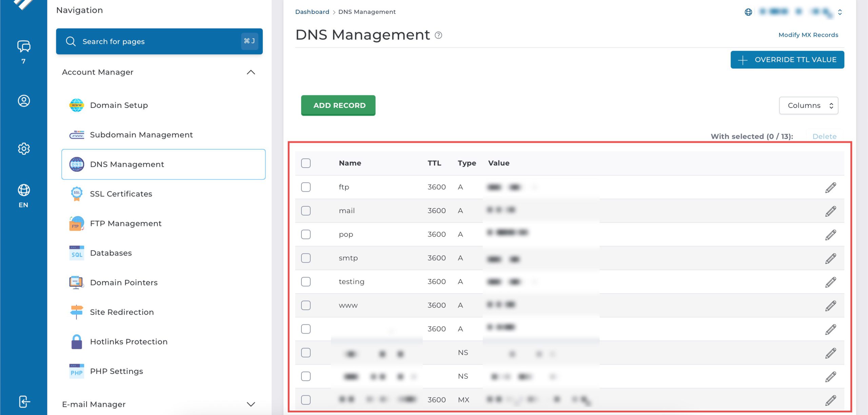Click the ADD RECORD button

click(x=338, y=106)
